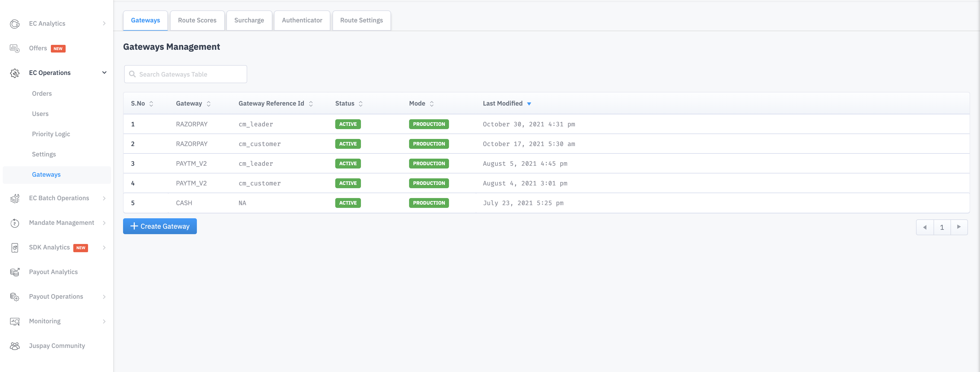The image size is (980, 372).
Task: Click the EC Batch Operations icon
Action: coord(14,198)
